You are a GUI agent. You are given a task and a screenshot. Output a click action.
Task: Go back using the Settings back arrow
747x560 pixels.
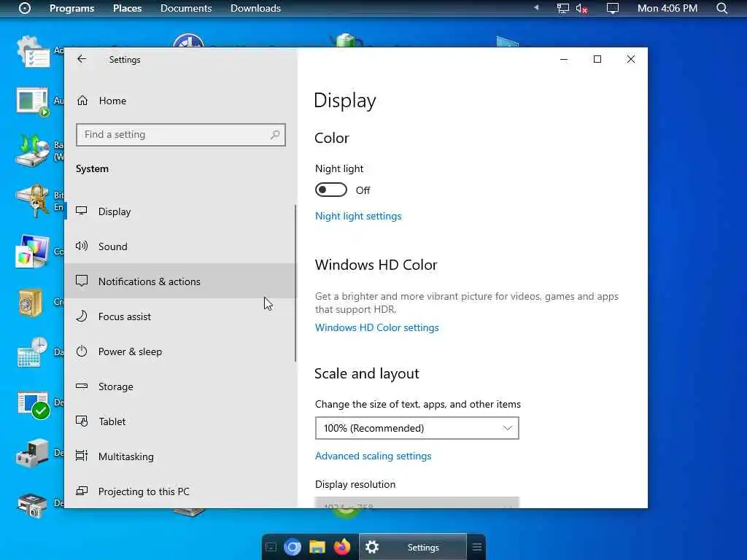tap(82, 59)
